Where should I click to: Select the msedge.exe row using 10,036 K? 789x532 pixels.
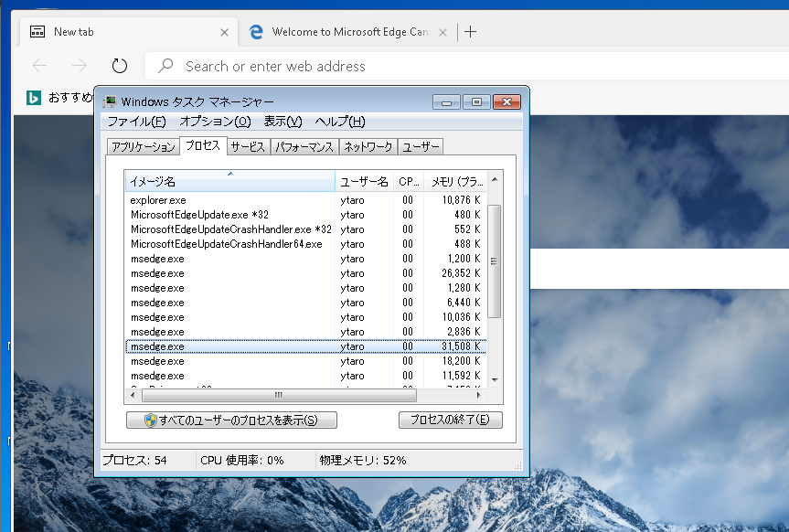coord(305,316)
